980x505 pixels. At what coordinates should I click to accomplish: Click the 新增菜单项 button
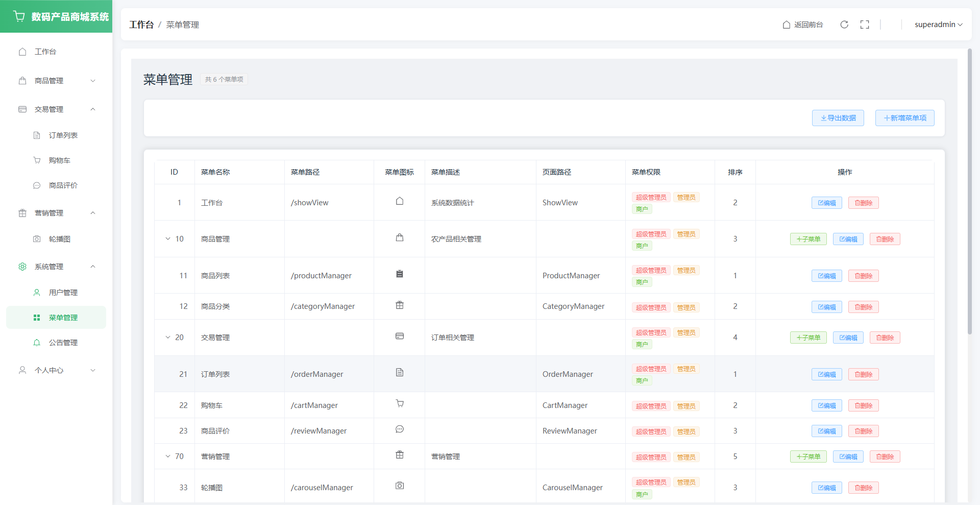click(x=904, y=118)
